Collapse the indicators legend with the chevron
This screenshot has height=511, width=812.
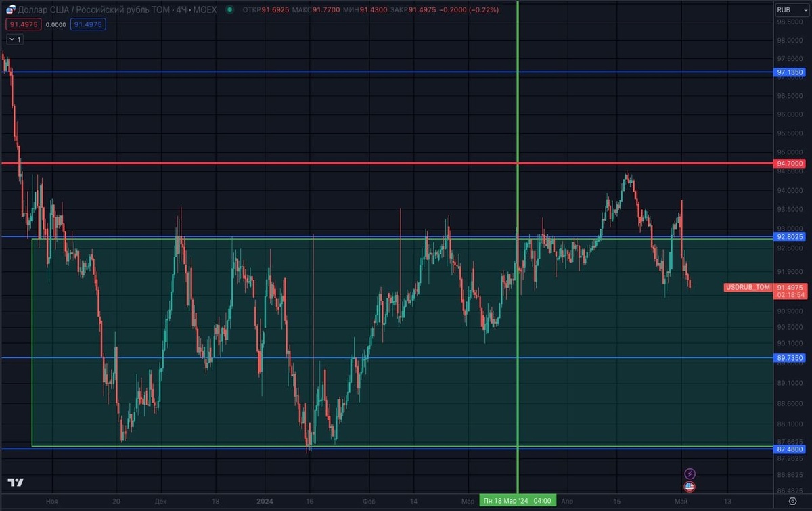coord(14,39)
